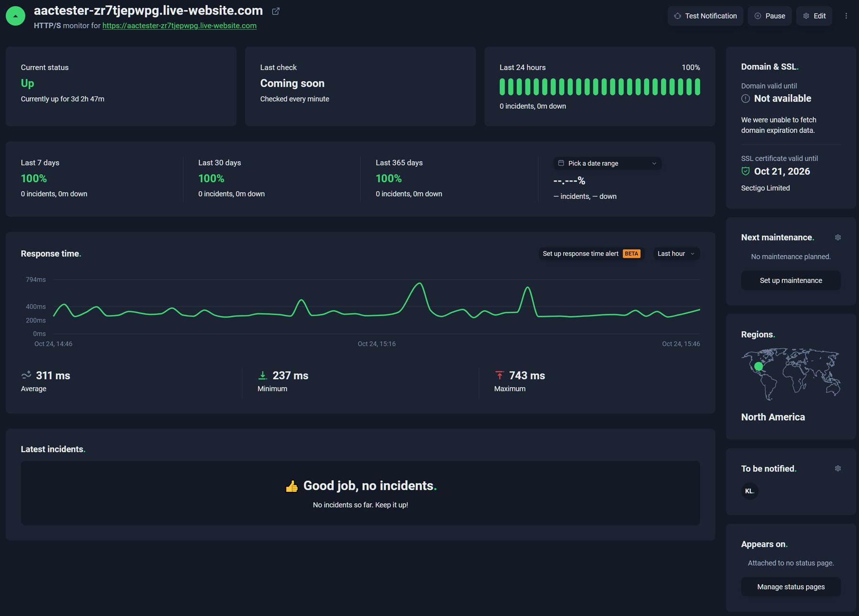Expand the three-dot overflow menu

(846, 16)
